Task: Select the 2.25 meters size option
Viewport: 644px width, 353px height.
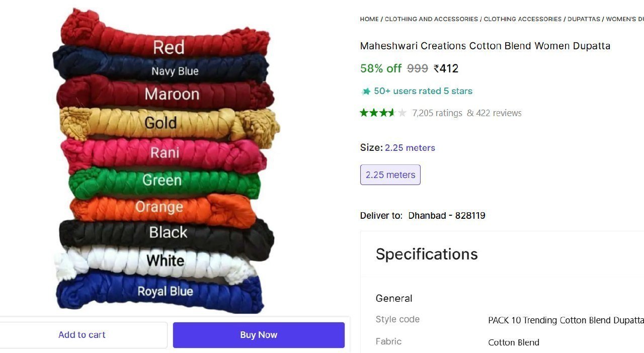Action: (390, 174)
